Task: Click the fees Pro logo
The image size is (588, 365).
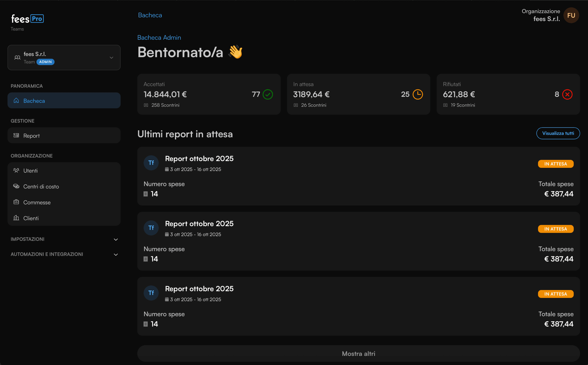Action: click(27, 19)
